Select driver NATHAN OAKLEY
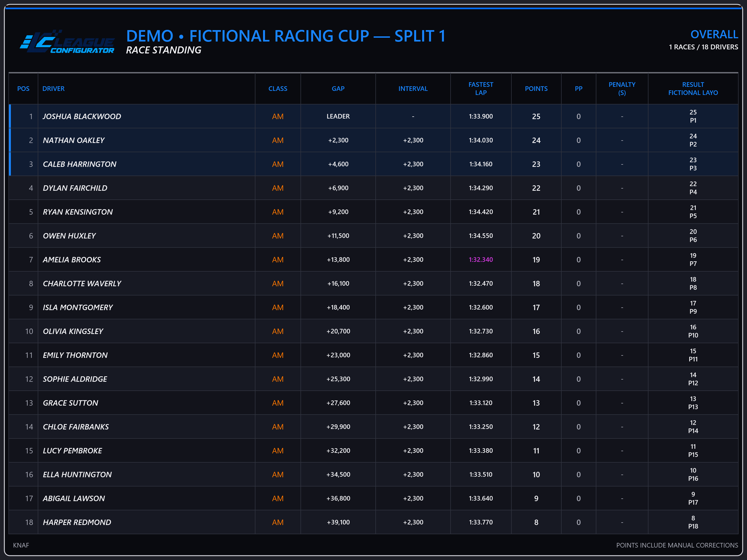Viewport: 747px width, 560px height. (74, 140)
